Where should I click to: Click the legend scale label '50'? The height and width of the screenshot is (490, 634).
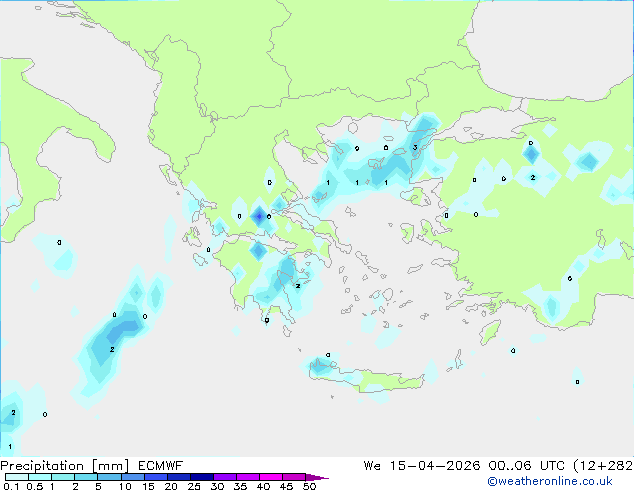[309, 486]
